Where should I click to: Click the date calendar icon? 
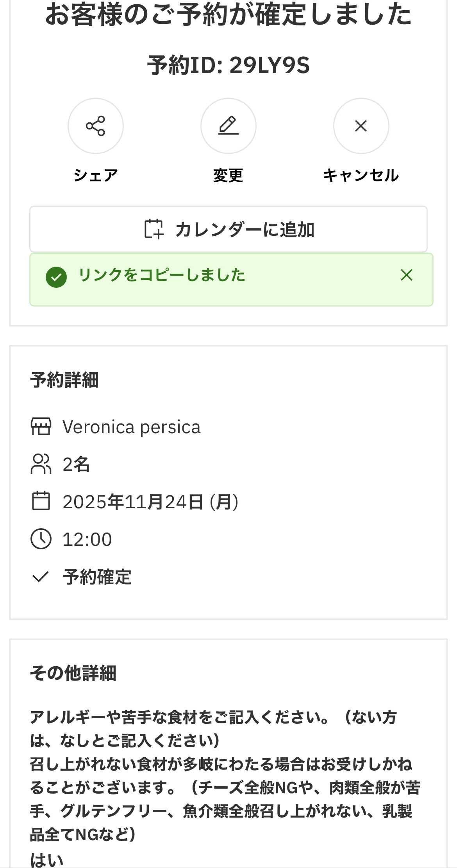pos(41,501)
